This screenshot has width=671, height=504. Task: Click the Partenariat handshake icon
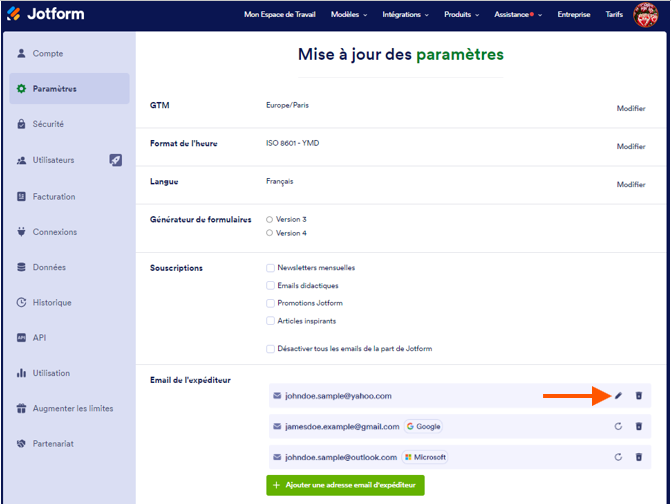pos(21,444)
